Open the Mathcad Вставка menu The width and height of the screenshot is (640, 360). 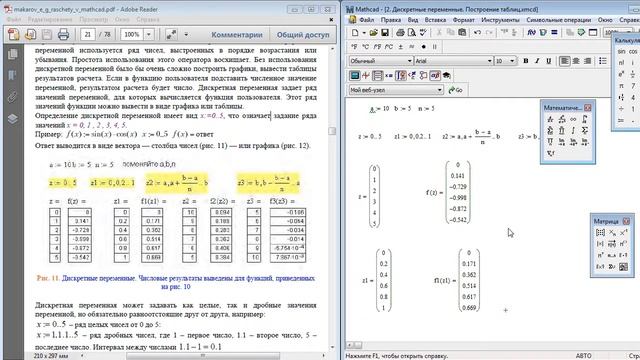click(x=435, y=20)
